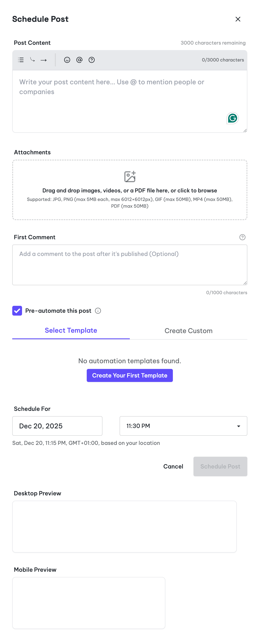
Task: Close the Schedule Post dialog
Action: click(238, 19)
